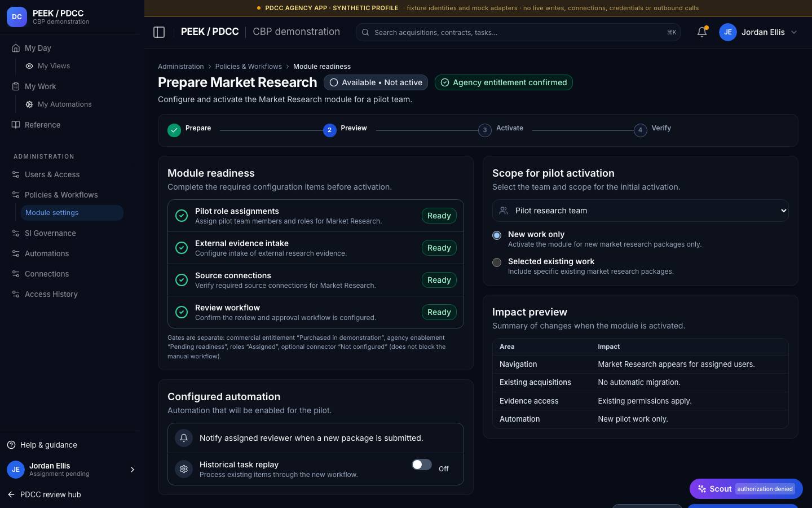The height and width of the screenshot is (508, 812).
Task: Click the My Automations gear icon
Action: coord(29,104)
